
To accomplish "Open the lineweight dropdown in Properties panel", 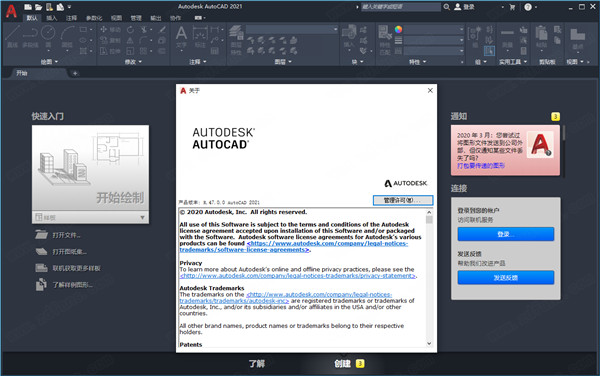I will [x=434, y=40].
